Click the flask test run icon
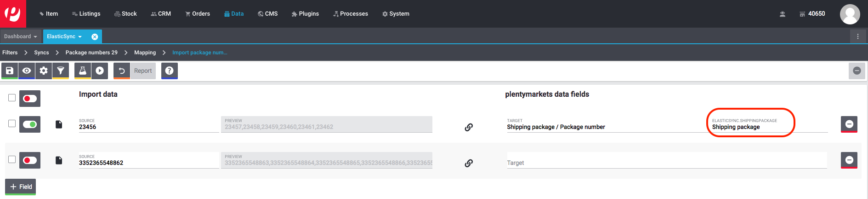Screen dimensions: 868x199 [83, 71]
